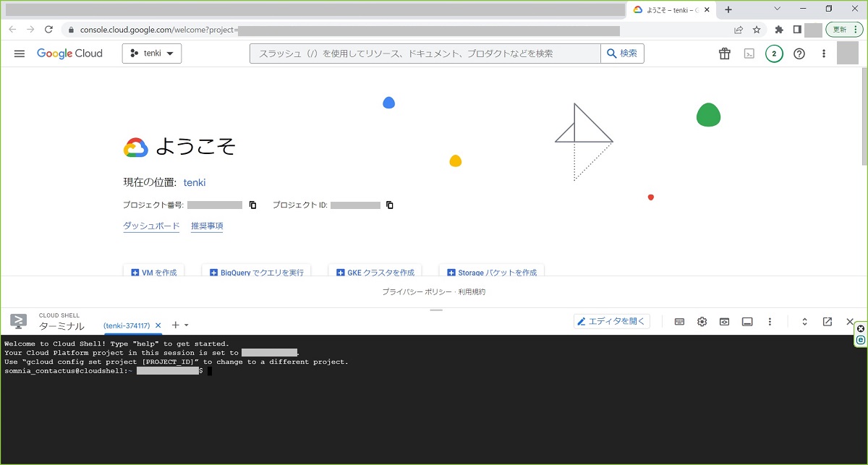Open Cloud Shell three-dot more menu
868x465 pixels.
tap(770, 322)
